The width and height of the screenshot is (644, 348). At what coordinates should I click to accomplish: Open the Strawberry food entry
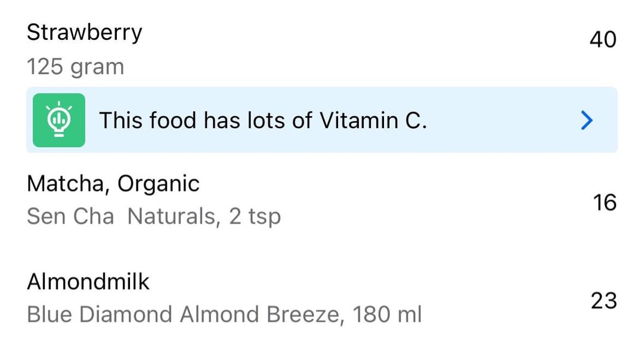[x=322, y=48]
